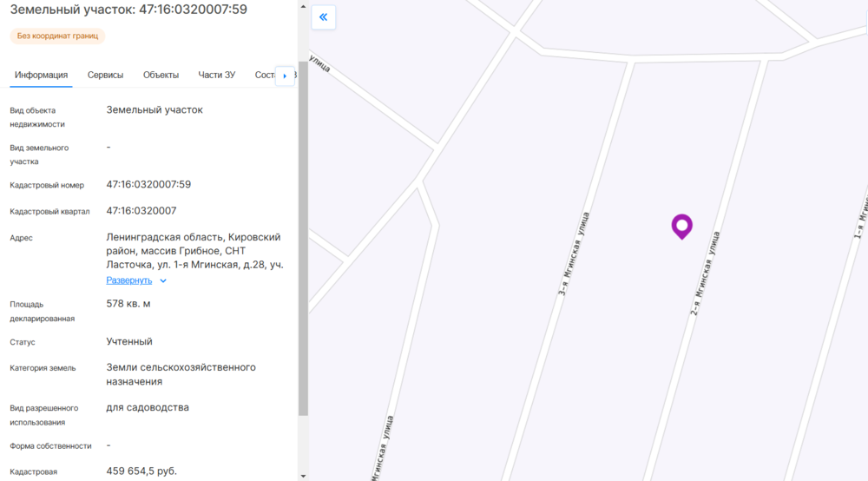Image resolution: width=868 pixels, height=481 pixels.
Task: Expand the full address via Развернуть link
Action: click(128, 280)
